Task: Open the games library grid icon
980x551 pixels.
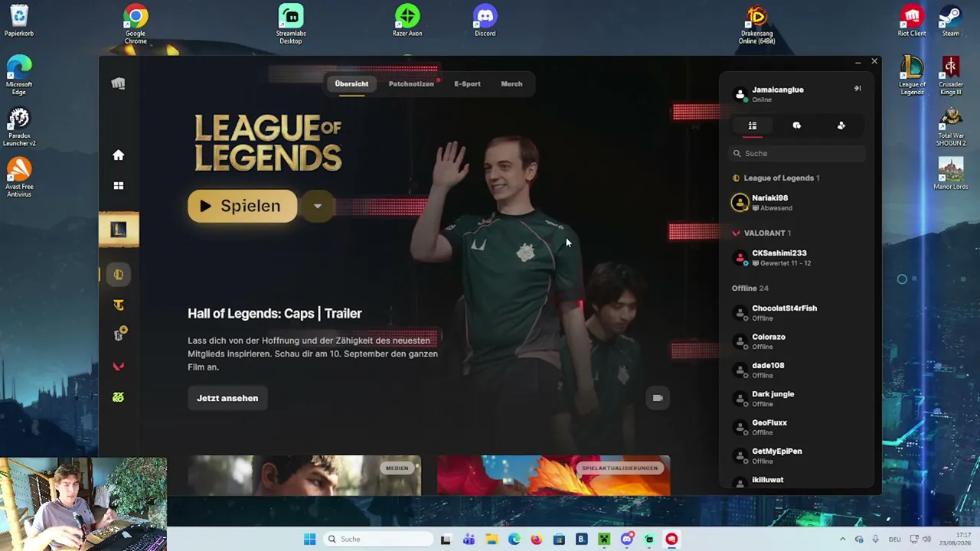Action: (118, 185)
